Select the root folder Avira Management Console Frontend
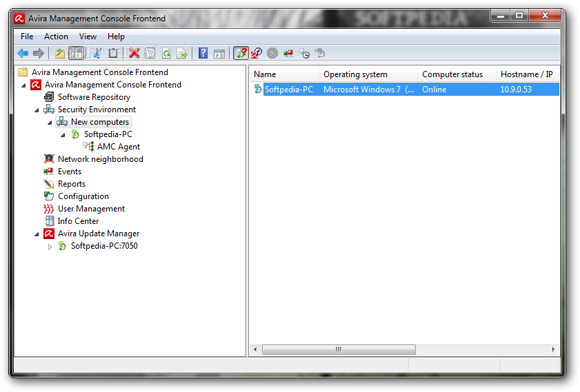 (x=100, y=72)
